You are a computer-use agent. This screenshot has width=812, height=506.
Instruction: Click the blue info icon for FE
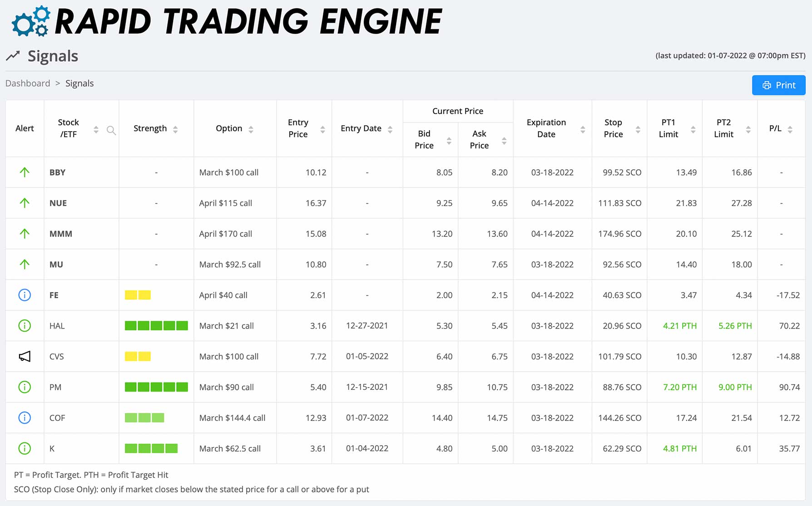click(25, 295)
